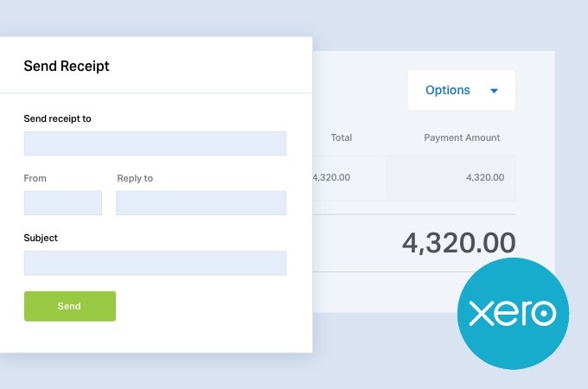Screen dimensions: 588x389
Task: Click the green Send button
Action: coord(70,306)
